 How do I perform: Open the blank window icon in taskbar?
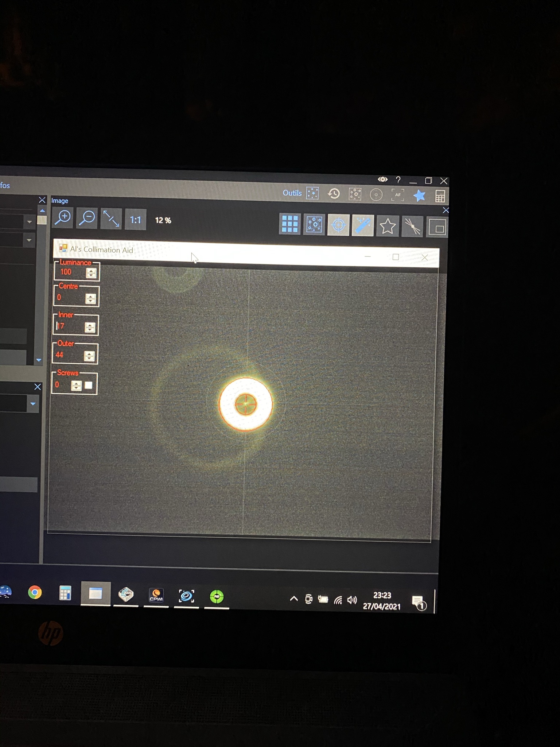(x=96, y=594)
